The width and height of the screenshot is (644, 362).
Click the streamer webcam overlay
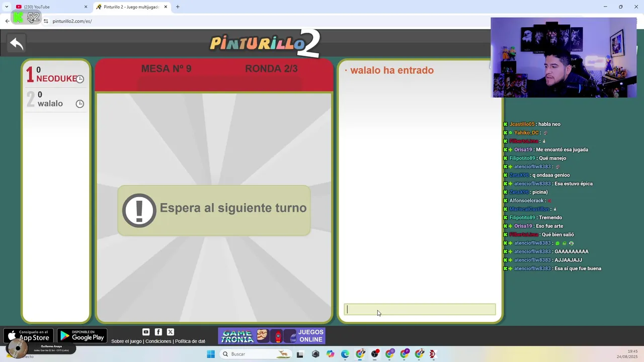point(563,57)
